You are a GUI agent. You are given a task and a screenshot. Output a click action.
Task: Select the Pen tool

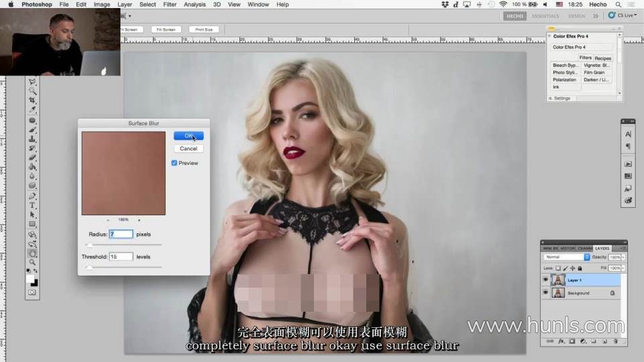click(x=32, y=196)
